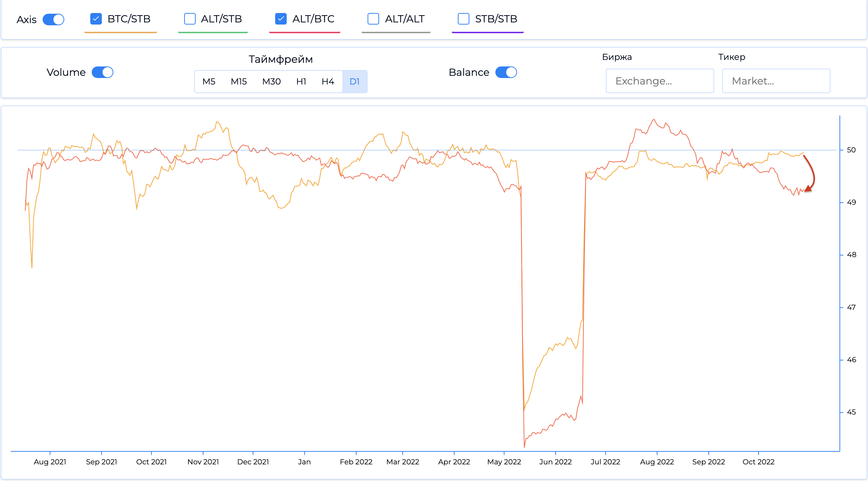Disable the Balance switch
Screen dimensions: 868x481
point(506,72)
